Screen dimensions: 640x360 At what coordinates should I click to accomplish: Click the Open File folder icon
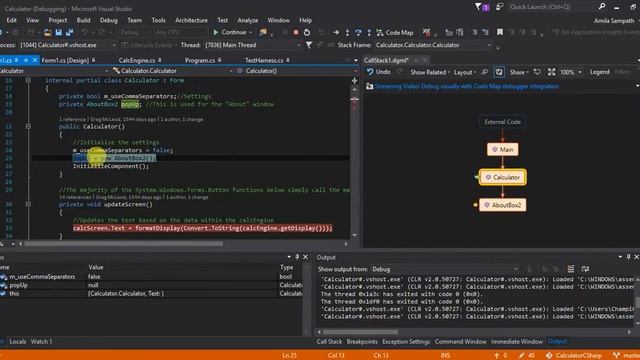[47, 33]
